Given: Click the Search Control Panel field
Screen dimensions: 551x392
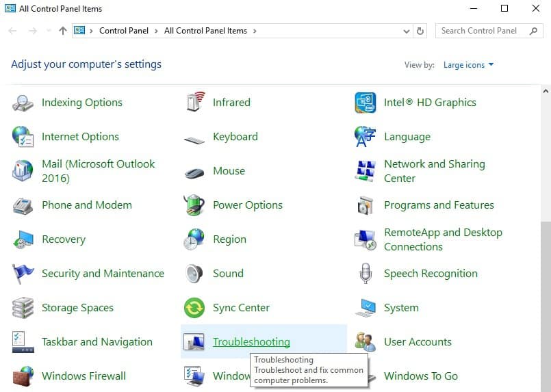Looking at the screenshot, I should [x=489, y=31].
